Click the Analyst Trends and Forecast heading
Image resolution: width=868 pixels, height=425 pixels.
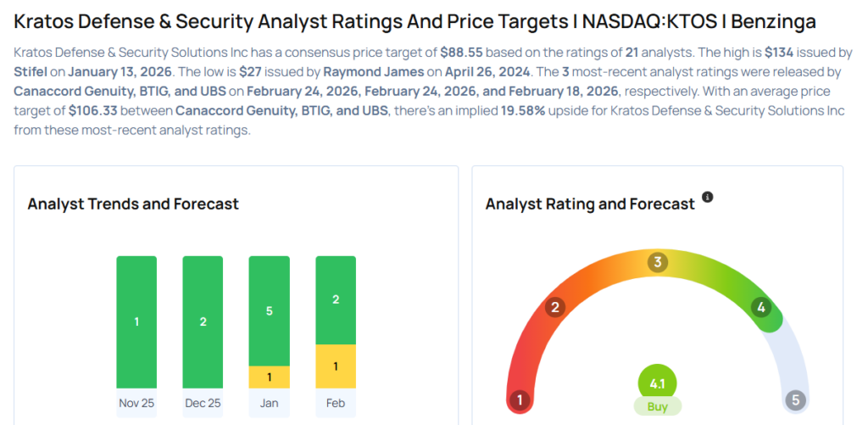click(133, 204)
